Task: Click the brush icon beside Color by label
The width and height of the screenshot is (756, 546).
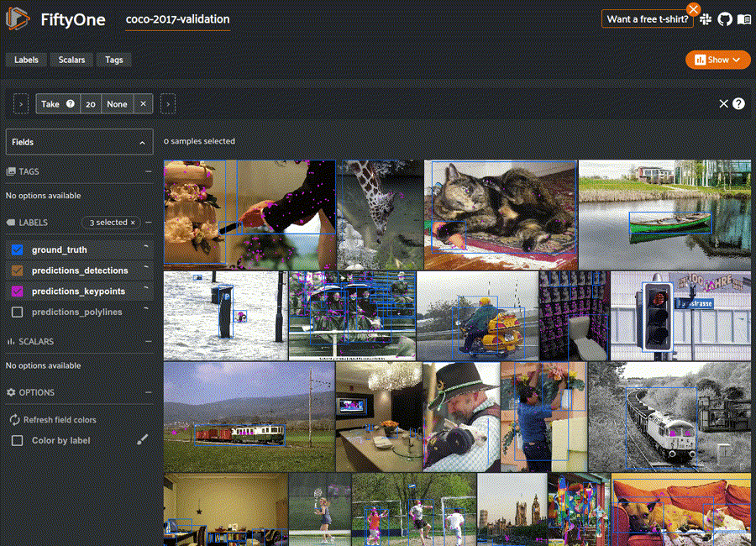Action: click(x=142, y=439)
